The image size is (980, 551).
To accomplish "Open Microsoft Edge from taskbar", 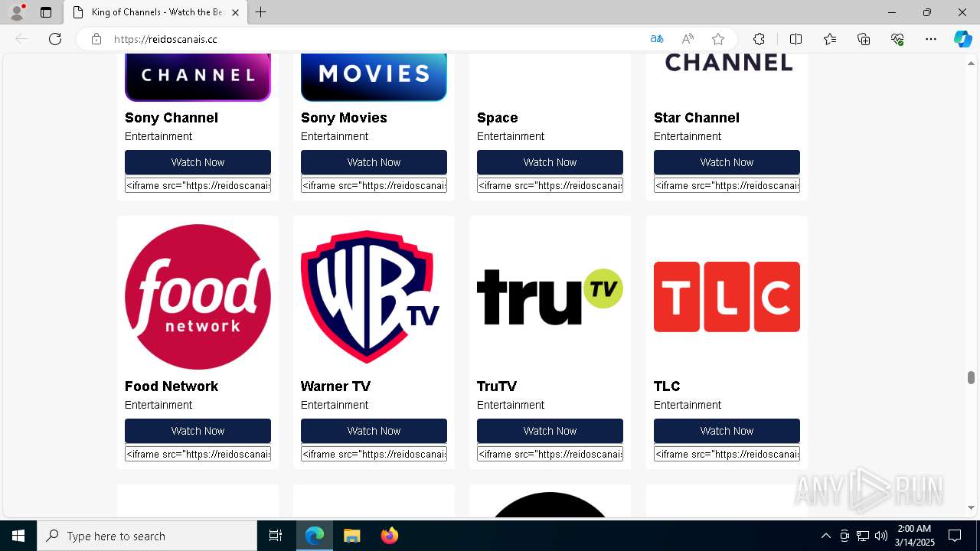I will pyautogui.click(x=315, y=536).
